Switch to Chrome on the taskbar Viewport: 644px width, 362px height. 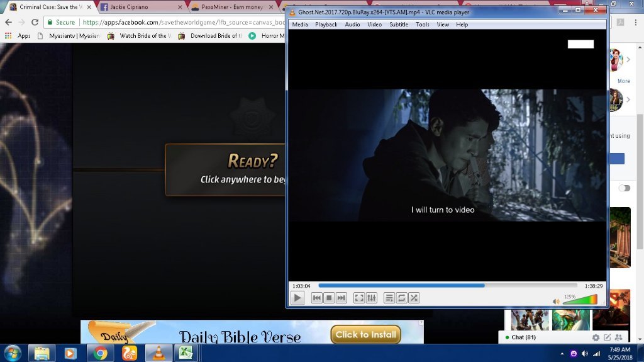pyautogui.click(x=100, y=353)
